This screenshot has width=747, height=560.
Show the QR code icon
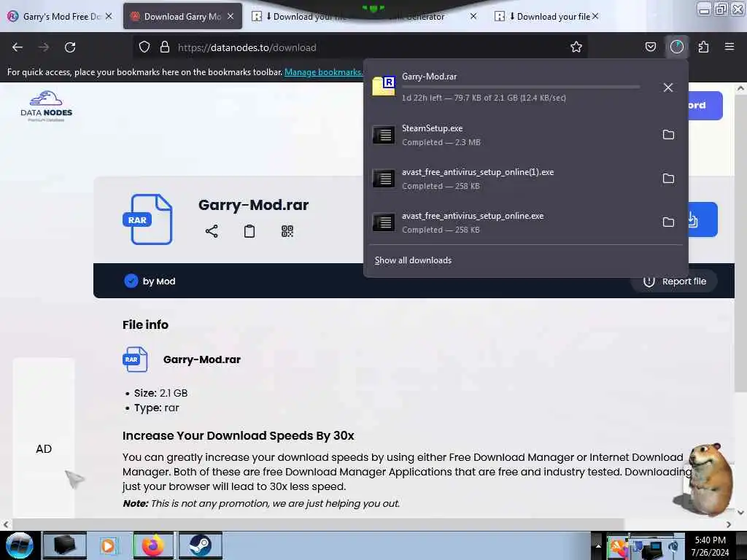(287, 231)
